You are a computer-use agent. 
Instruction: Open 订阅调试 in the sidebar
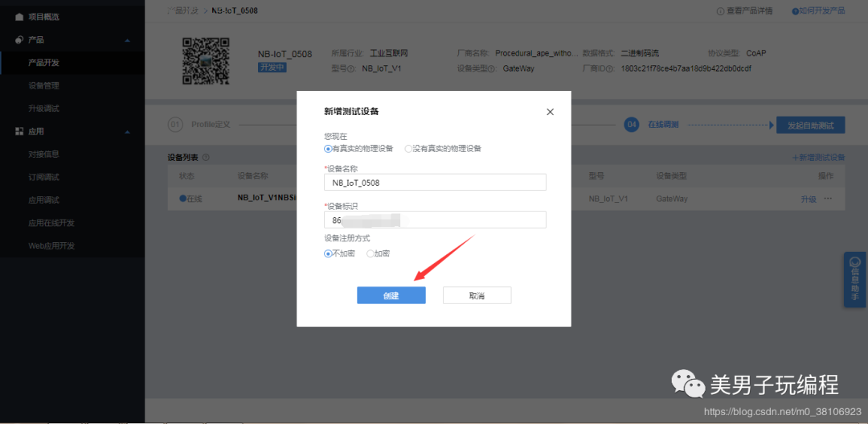(x=43, y=177)
